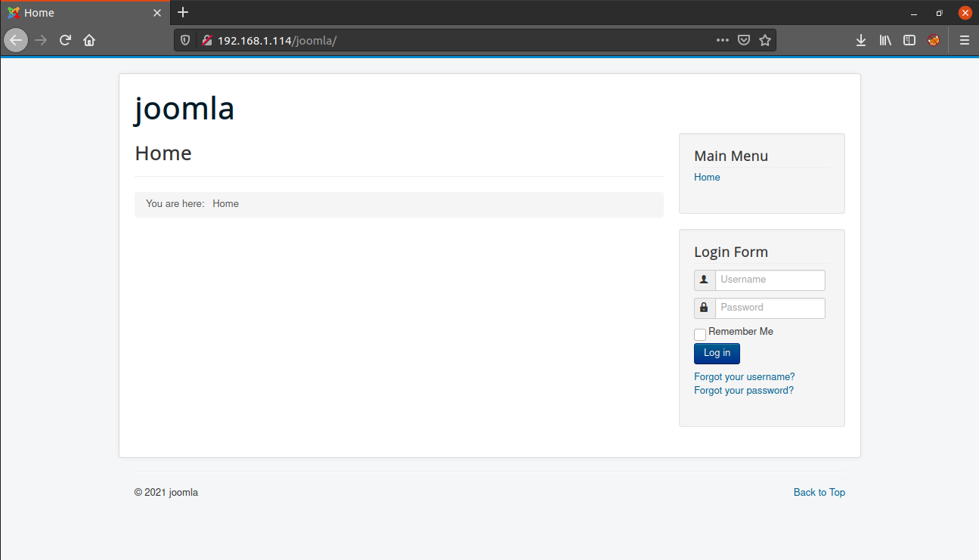
Task: Click the extension icon next to sidebar button
Action: click(x=934, y=40)
